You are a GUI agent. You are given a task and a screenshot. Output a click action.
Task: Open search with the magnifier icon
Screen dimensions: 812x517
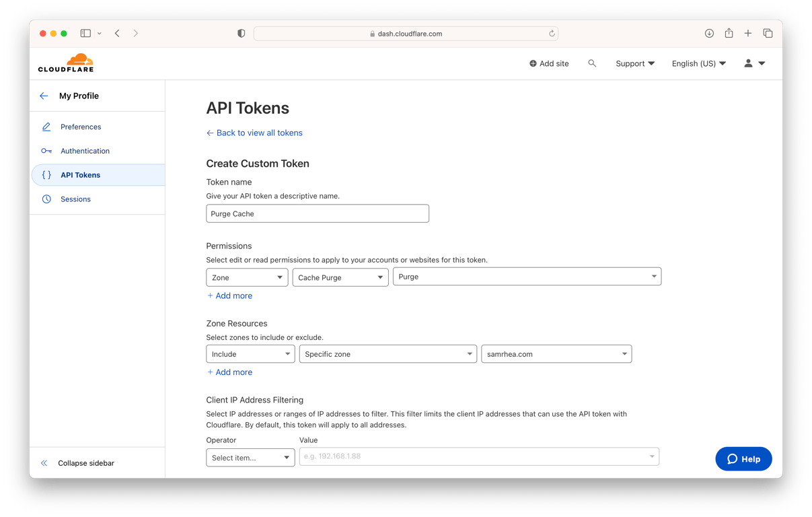point(592,63)
